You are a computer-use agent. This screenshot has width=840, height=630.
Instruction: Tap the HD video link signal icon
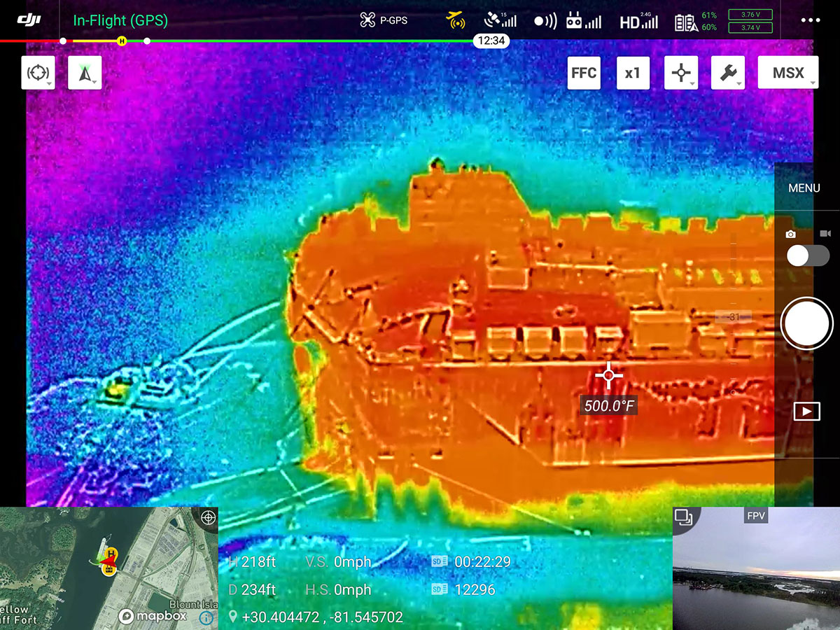point(638,22)
